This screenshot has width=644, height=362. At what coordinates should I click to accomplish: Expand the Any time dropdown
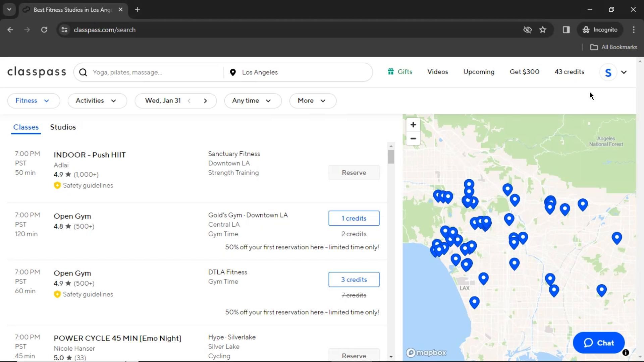click(252, 101)
